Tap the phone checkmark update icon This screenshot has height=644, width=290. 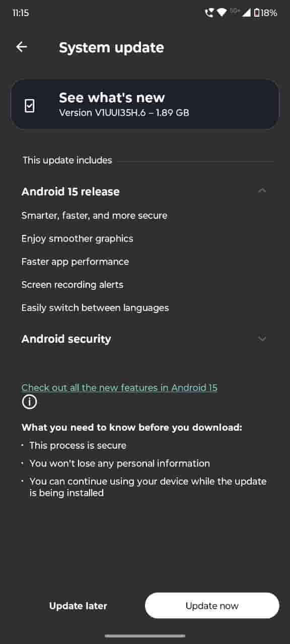tap(30, 105)
